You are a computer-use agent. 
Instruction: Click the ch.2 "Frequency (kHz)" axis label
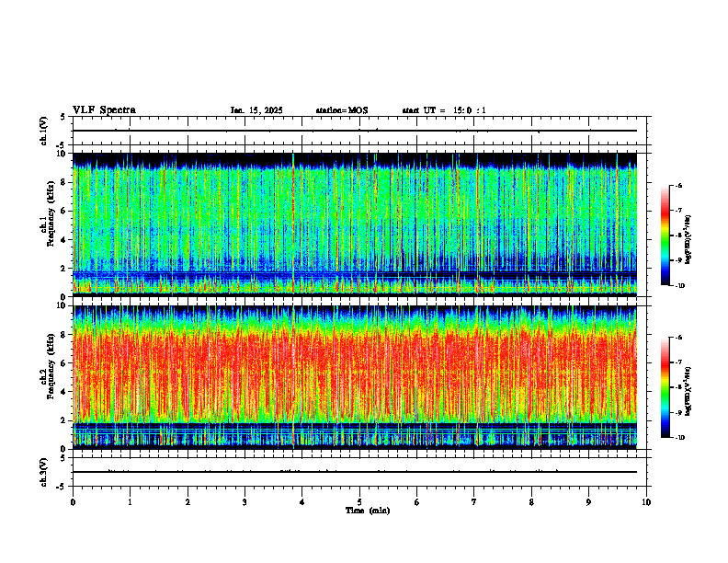pos(51,366)
